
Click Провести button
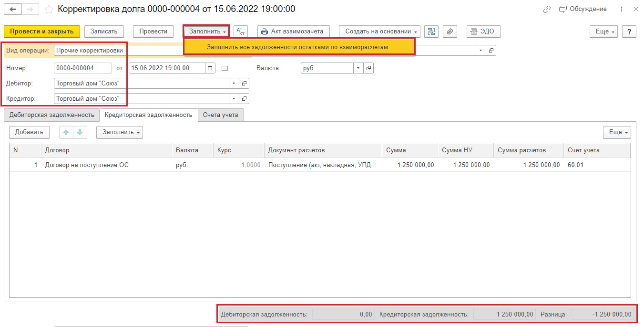tap(153, 32)
